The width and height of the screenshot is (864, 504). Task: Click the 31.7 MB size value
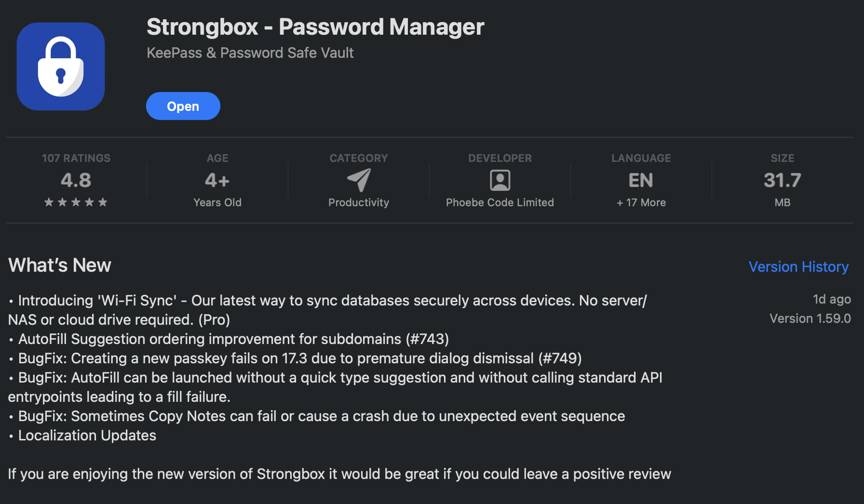click(782, 180)
